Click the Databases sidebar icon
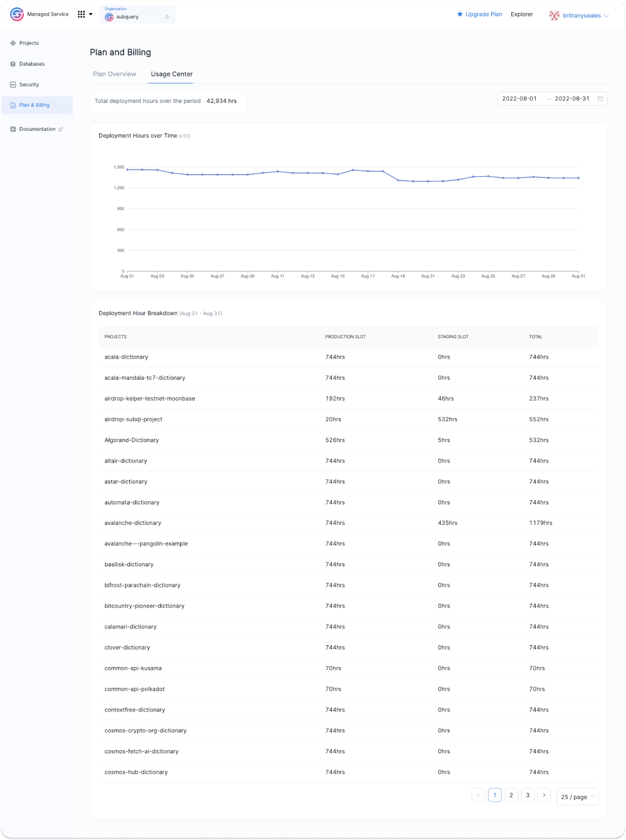626x840 pixels. 13,64
